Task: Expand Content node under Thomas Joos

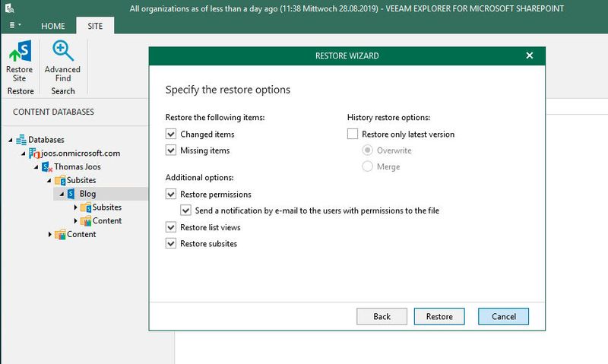Action: tap(49, 235)
